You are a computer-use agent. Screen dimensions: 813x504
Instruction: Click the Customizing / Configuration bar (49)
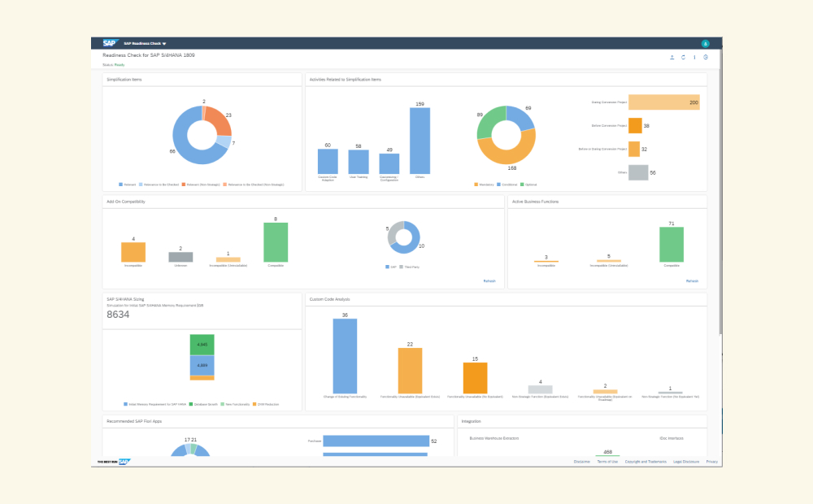[389, 164]
